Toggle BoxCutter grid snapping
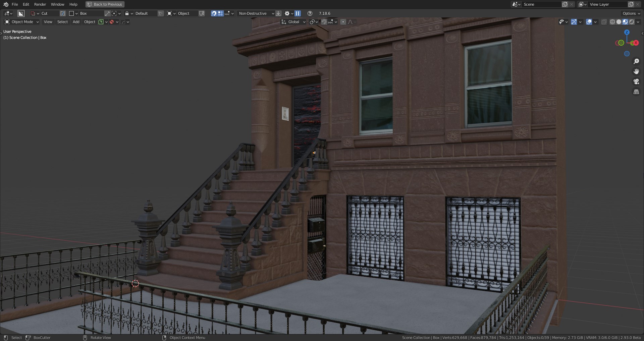 pyautogui.click(x=220, y=13)
